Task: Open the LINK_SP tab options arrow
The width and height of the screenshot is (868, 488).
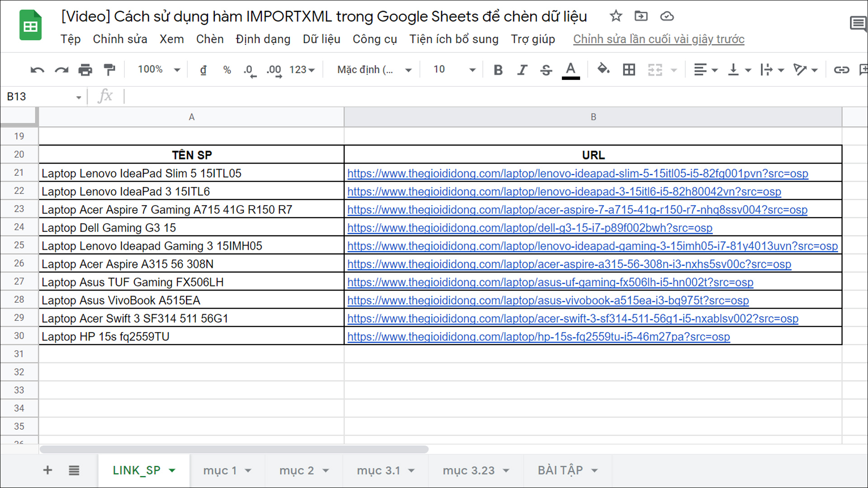Action: pyautogui.click(x=172, y=471)
